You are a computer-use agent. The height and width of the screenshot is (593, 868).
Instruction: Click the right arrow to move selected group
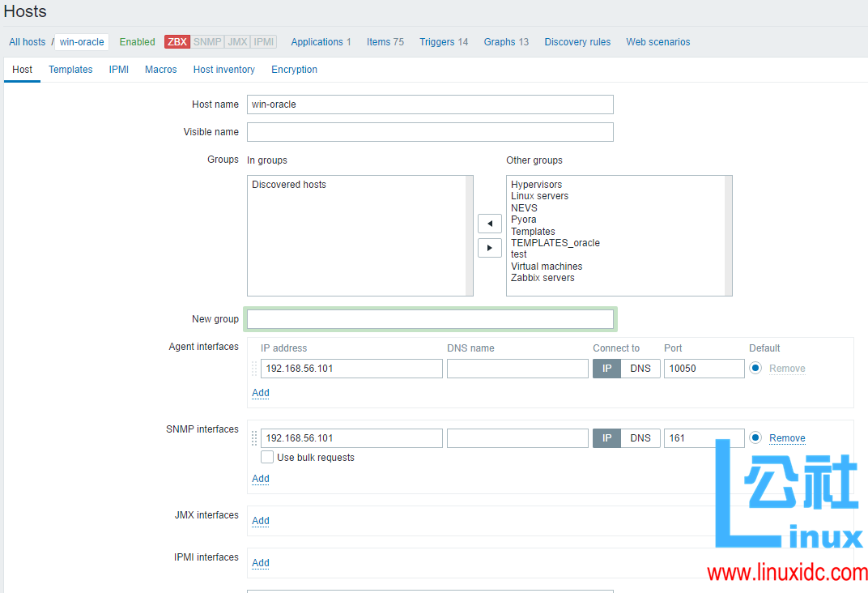(489, 247)
